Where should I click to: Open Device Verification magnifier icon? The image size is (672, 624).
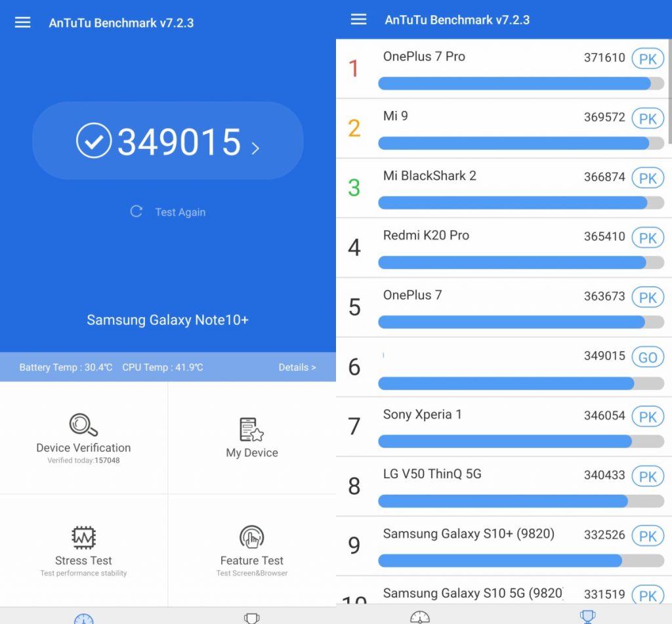click(83, 425)
